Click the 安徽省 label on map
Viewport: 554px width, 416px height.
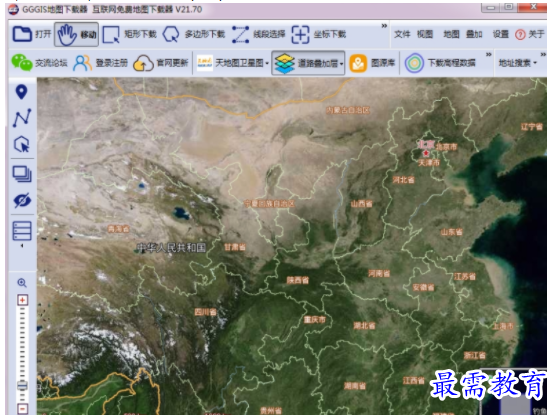(423, 287)
